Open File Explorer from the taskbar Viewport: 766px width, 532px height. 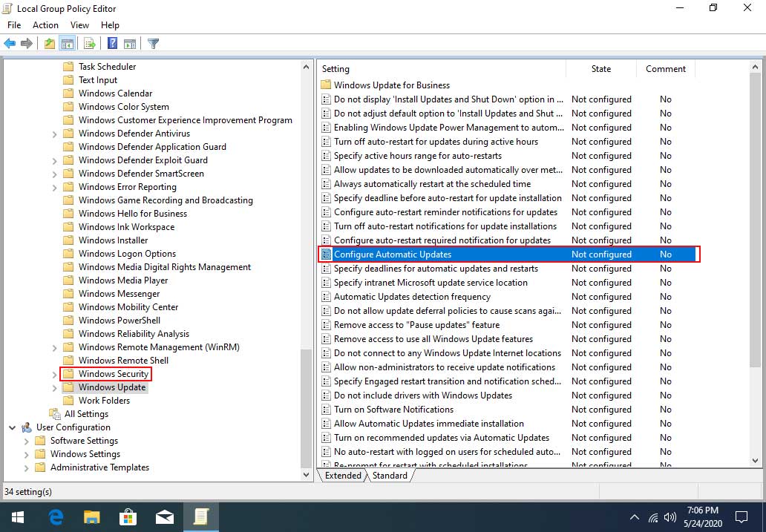tap(92, 517)
